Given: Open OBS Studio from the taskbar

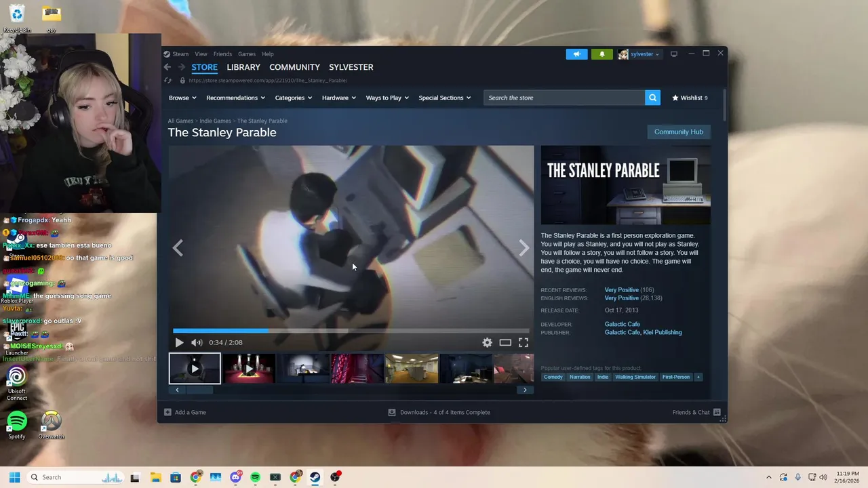Looking at the screenshot, I should [x=335, y=477].
